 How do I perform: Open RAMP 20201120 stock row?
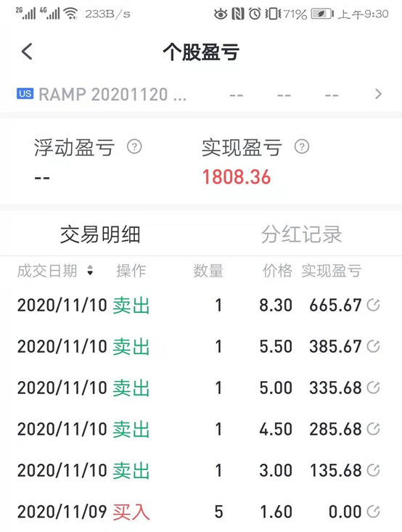click(x=201, y=94)
